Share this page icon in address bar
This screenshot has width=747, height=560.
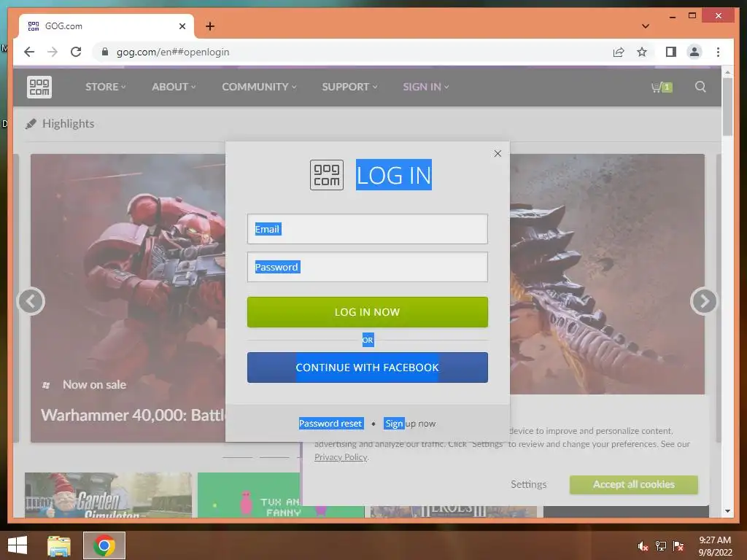pos(619,52)
